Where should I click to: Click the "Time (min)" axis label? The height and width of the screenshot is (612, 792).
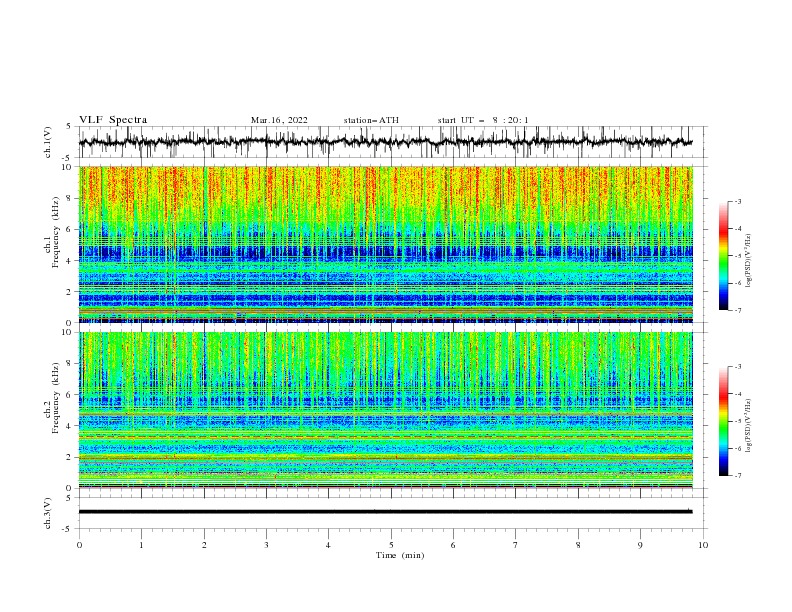click(x=400, y=555)
